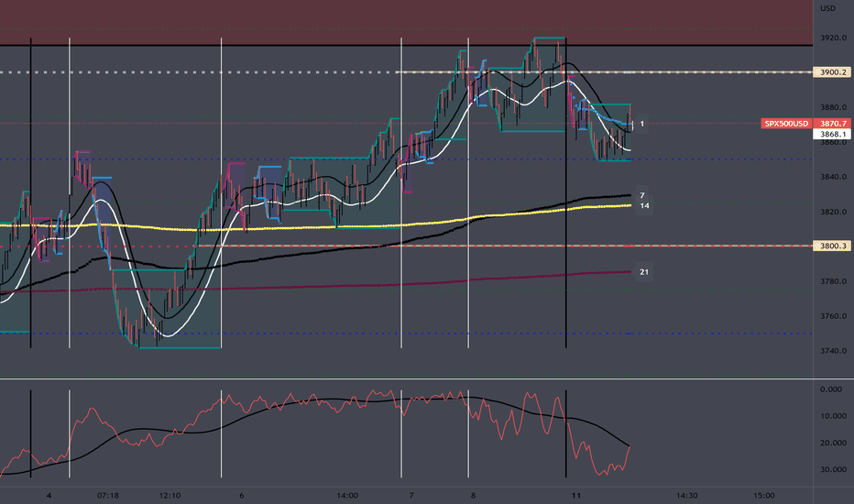Select the yellow moving average label 14
This screenshot has height=504, width=854.
coord(644,206)
